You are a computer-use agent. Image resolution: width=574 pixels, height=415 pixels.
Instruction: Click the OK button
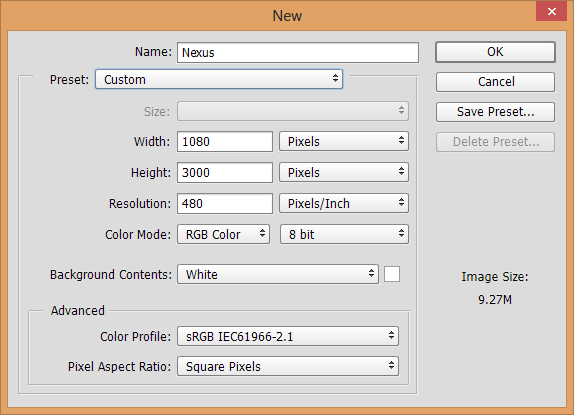tap(495, 52)
